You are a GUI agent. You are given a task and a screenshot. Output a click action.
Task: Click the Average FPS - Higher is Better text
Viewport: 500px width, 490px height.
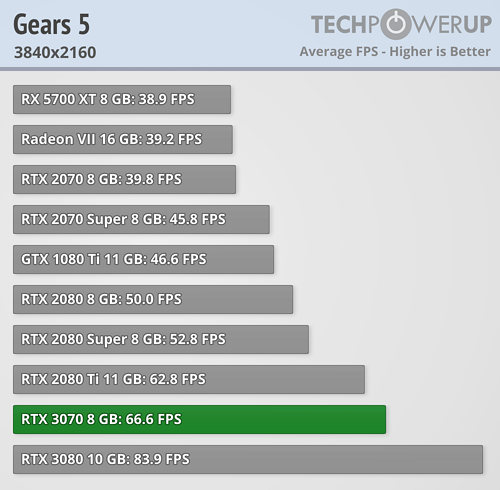(395, 52)
